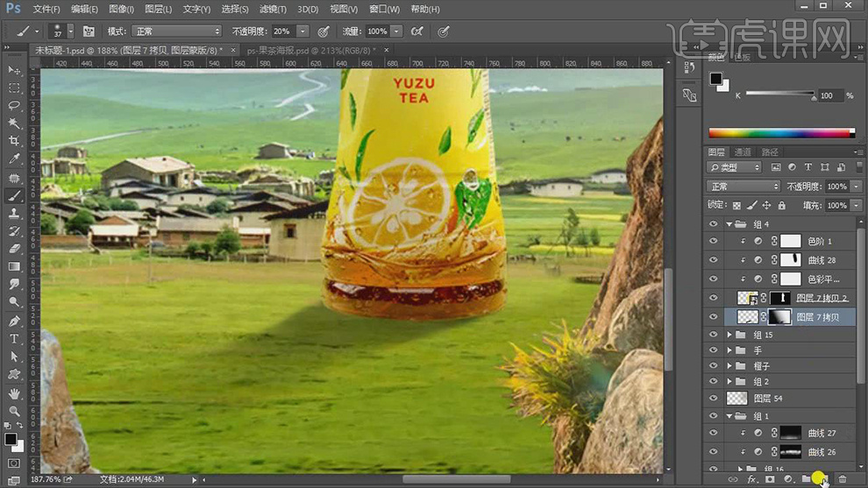Viewport: 868px width, 488px height.
Task: Switch to ps-果茶海报.psd document tab
Action: (x=310, y=50)
